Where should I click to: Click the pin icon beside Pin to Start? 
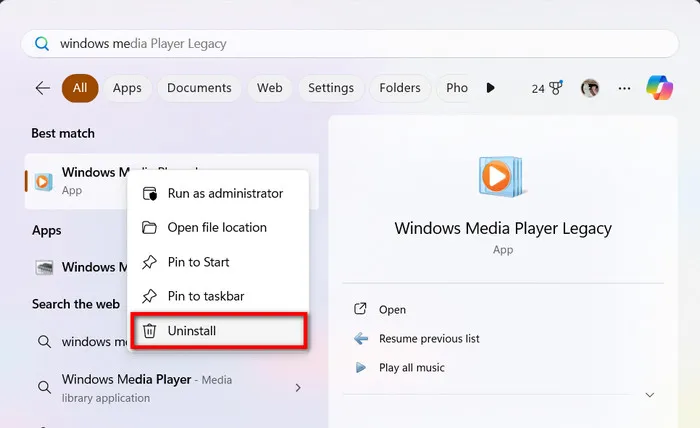point(149,262)
